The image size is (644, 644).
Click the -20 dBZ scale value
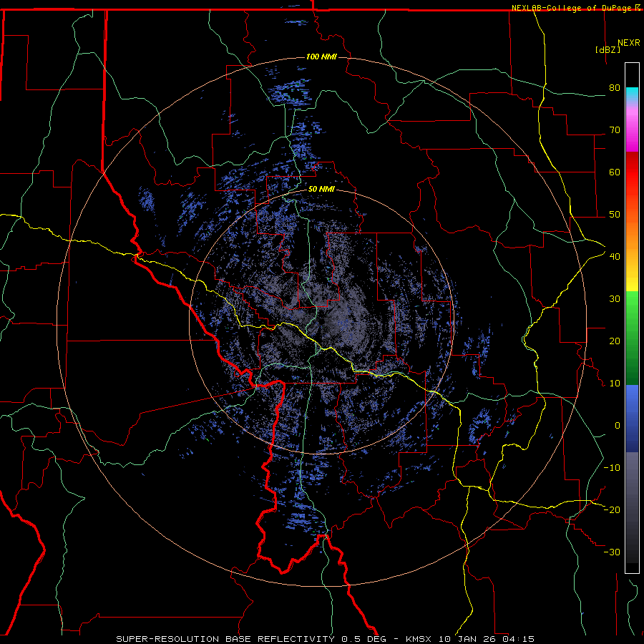612,509
